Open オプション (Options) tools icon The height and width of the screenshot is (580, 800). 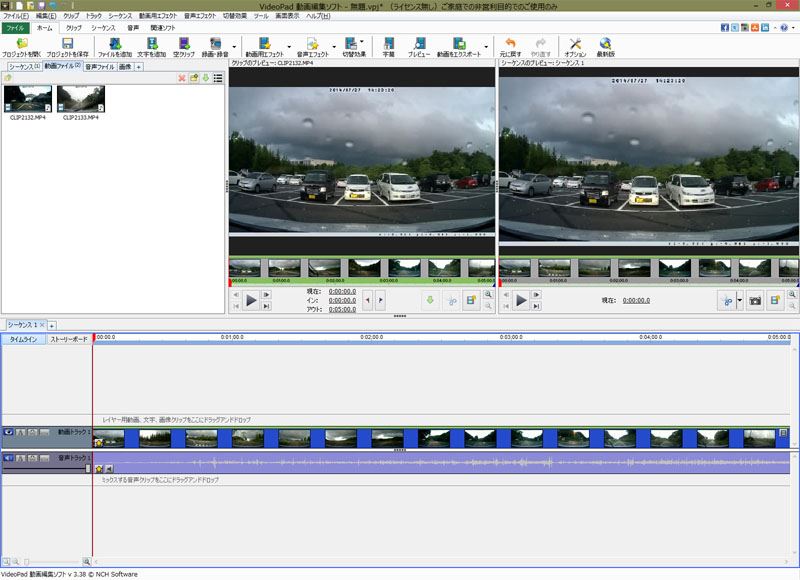pyautogui.click(x=575, y=44)
